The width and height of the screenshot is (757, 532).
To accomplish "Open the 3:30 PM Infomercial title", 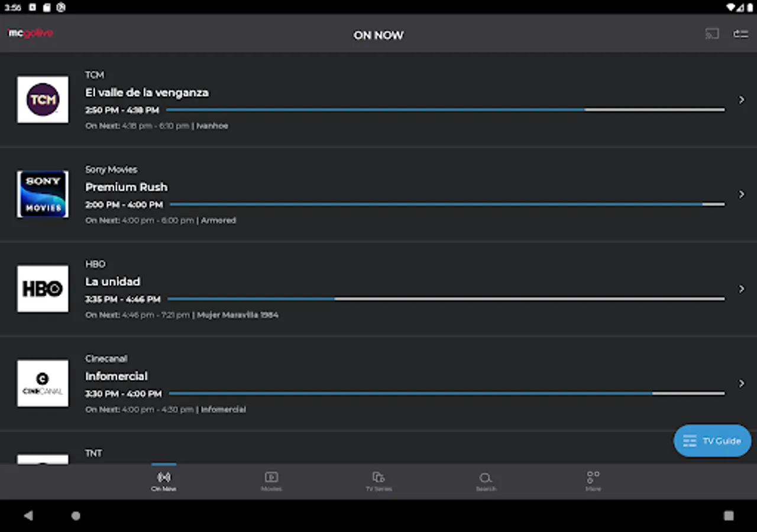I will tap(117, 377).
